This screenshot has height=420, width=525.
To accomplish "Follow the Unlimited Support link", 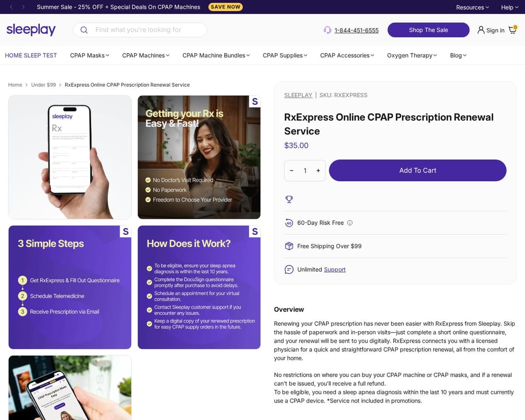I will pos(334,270).
